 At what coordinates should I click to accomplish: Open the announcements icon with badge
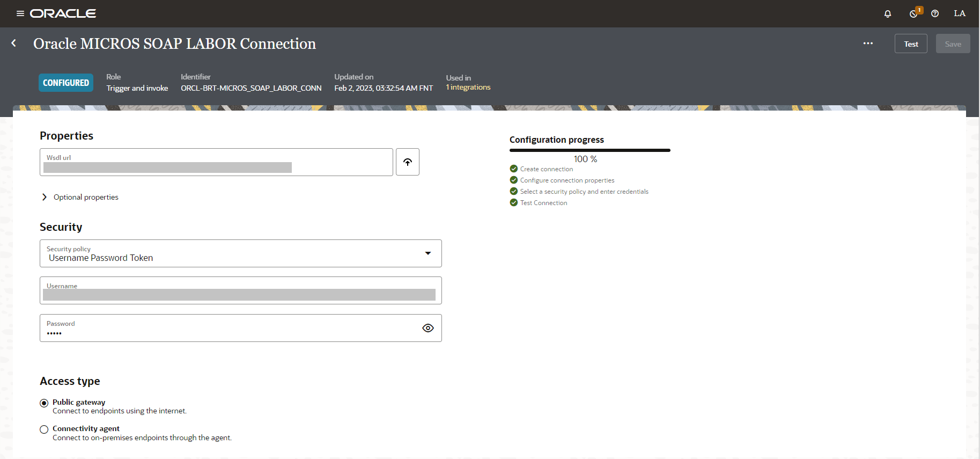pos(913,14)
